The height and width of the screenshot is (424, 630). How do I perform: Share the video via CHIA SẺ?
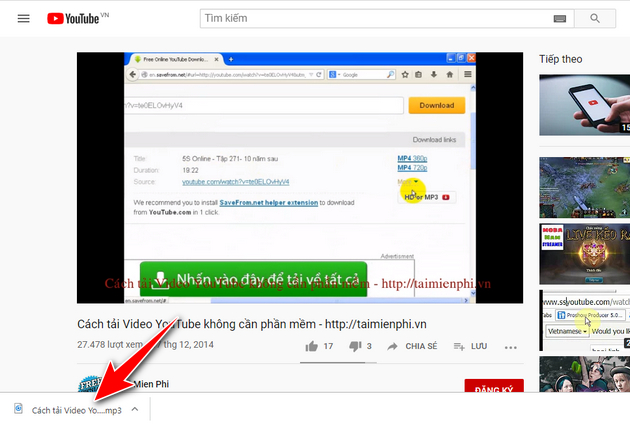point(412,346)
